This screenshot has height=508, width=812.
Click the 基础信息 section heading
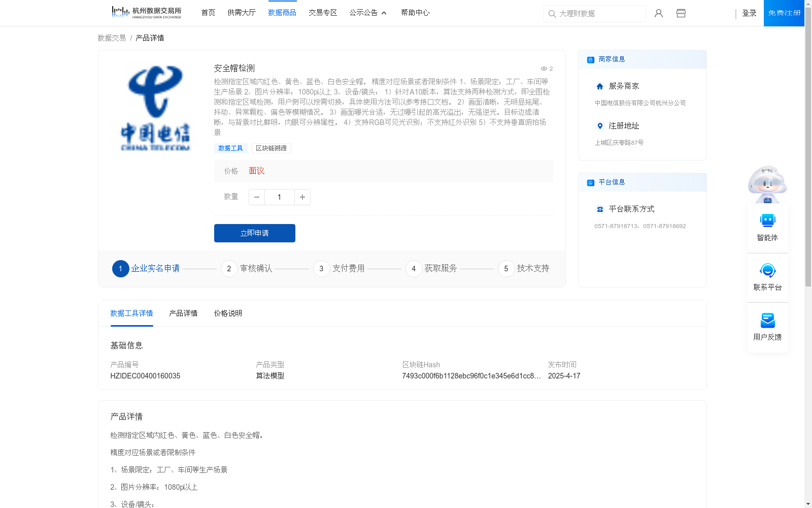pos(126,345)
